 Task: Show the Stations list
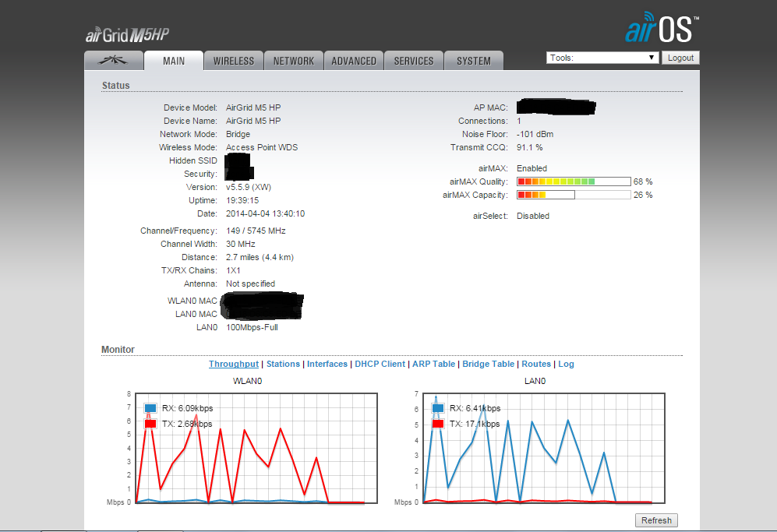coord(283,364)
